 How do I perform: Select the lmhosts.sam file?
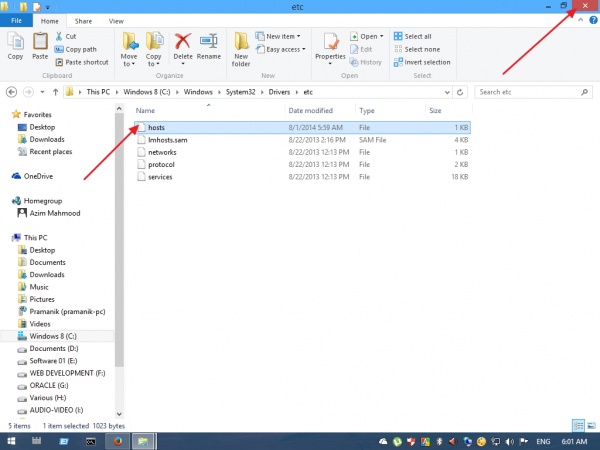[302, 140]
